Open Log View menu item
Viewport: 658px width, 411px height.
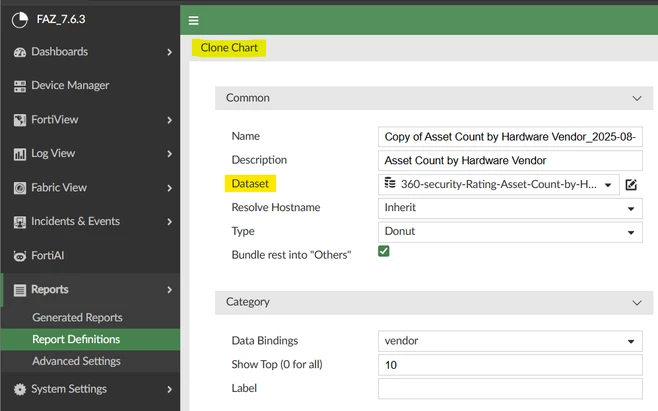click(90, 154)
